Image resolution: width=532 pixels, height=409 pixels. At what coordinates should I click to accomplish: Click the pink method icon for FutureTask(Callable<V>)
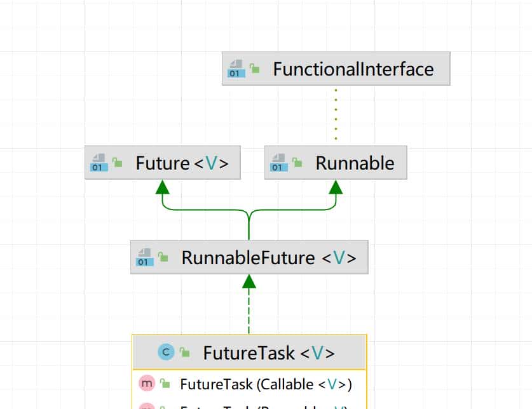(146, 384)
